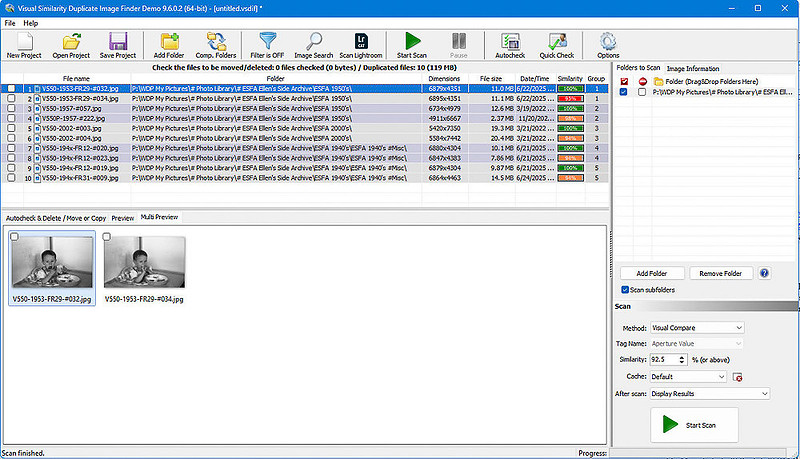Open Options gear icon
This screenshot has height=459, width=800.
click(x=608, y=42)
